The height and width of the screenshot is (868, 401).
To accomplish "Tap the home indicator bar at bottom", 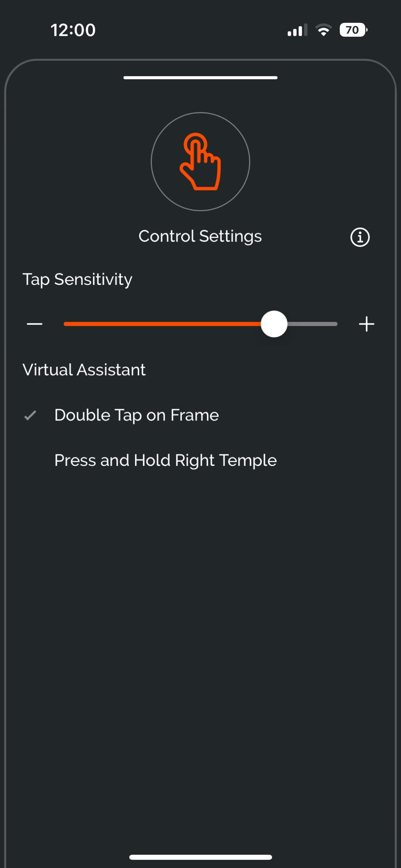I will (x=200, y=857).
